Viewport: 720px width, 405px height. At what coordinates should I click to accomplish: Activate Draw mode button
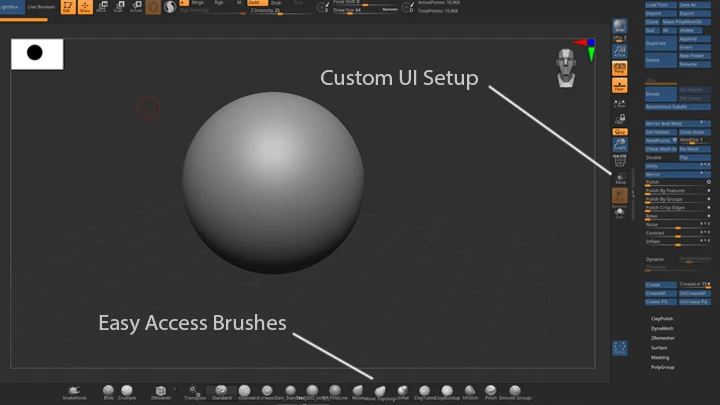tap(85, 6)
